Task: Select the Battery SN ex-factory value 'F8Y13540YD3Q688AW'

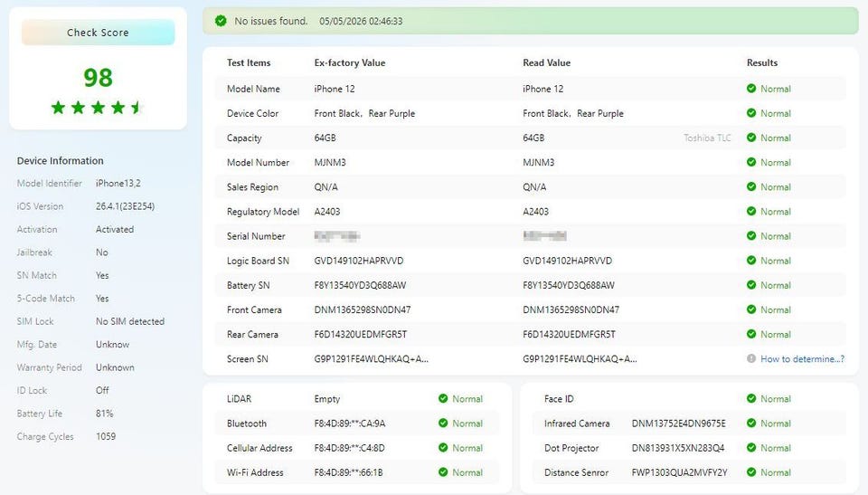Action: click(x=360, y=285)
